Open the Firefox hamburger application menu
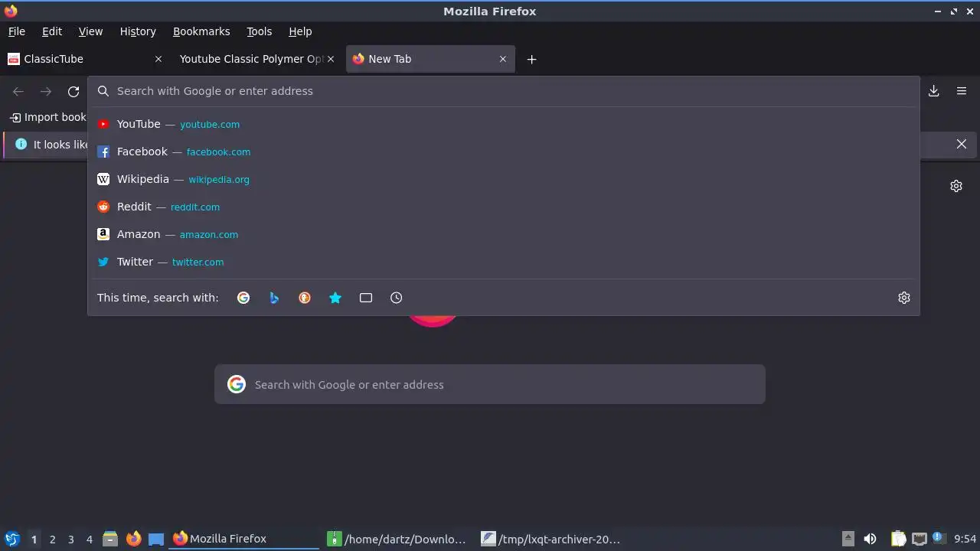The height and width of the screenshot is (551, 980). pos(962,91)
